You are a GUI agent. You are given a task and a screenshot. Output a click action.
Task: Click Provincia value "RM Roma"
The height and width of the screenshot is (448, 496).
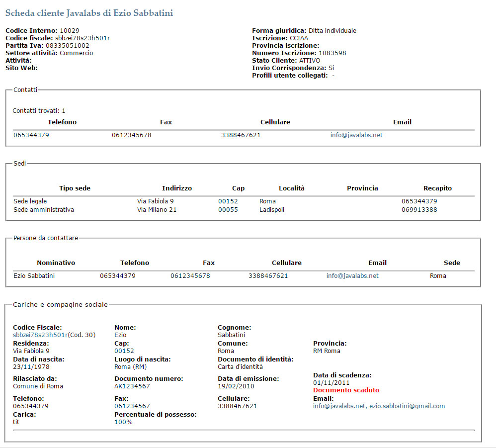click(x=327, y=351)
